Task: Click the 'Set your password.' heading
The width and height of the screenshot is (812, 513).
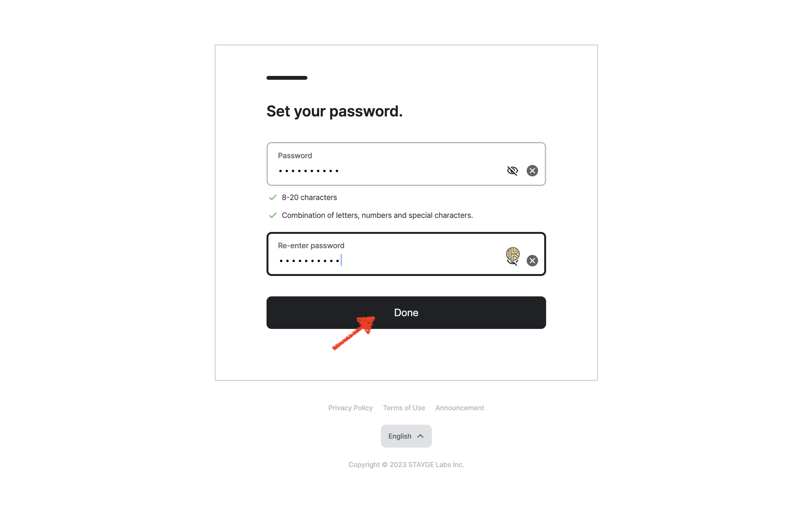Action: pos(334,111)
